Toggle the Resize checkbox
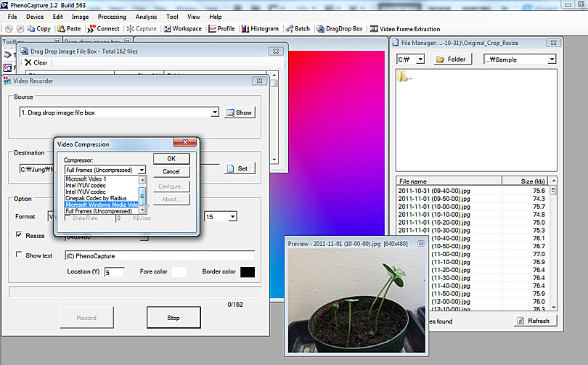 pos(19,235)
